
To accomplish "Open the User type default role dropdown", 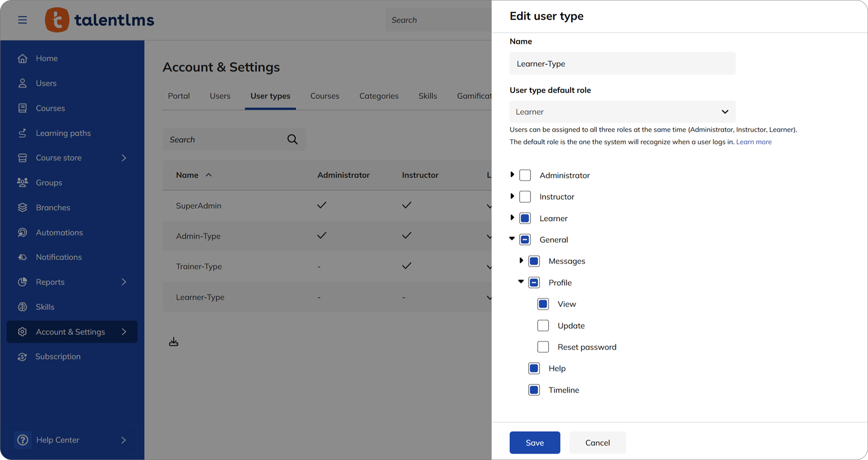I will (622, 112).
